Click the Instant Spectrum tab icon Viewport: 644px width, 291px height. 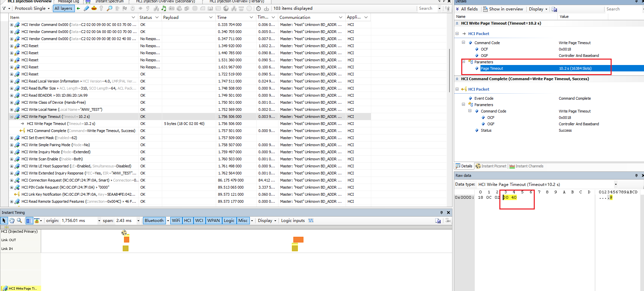[x=88, y=2]
